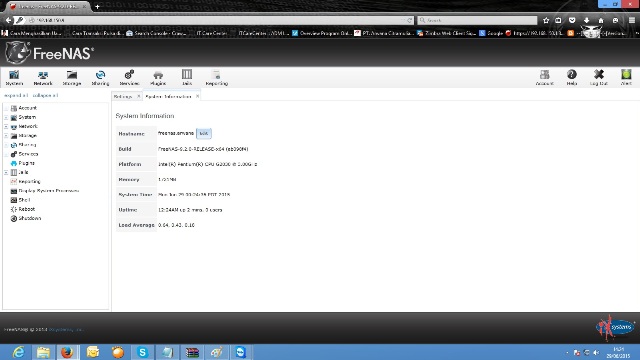Open the Firefox hamburger menu

pos(632,20)
